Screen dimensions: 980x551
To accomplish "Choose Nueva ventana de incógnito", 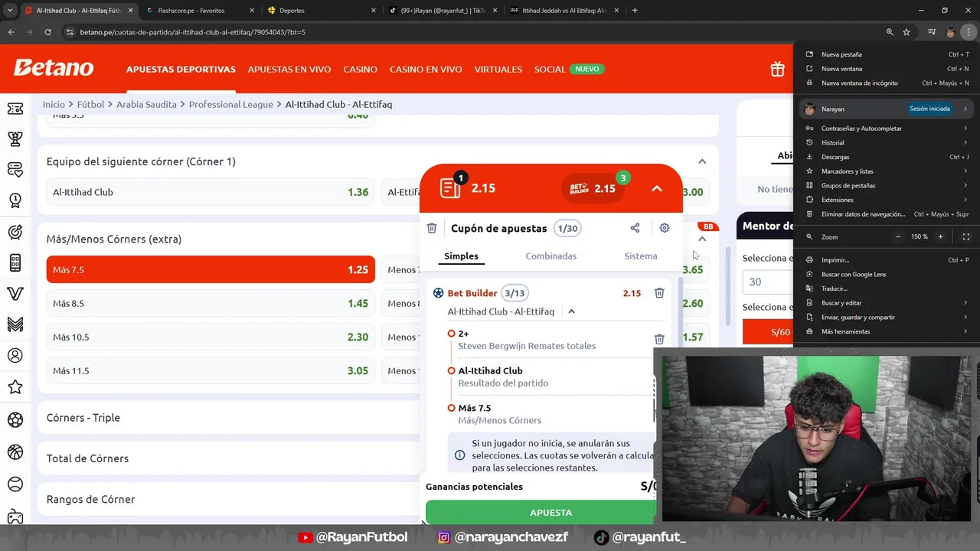I will coord(887,83).
